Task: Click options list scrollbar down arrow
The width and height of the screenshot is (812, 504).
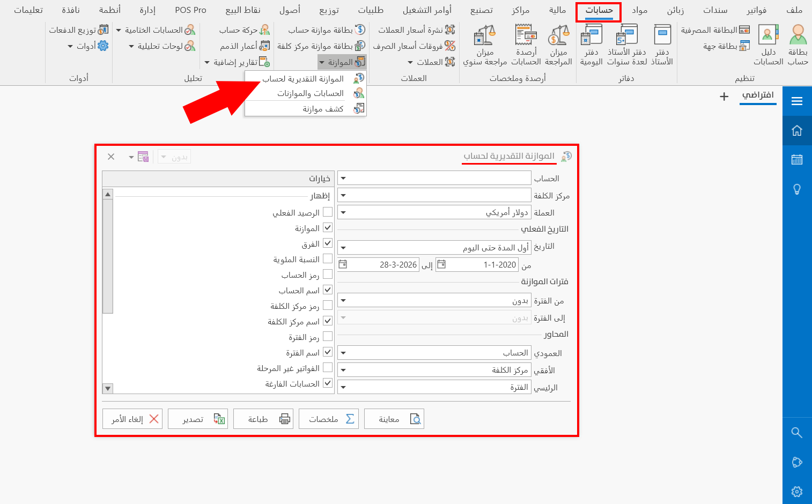Action: pos(108,389)
